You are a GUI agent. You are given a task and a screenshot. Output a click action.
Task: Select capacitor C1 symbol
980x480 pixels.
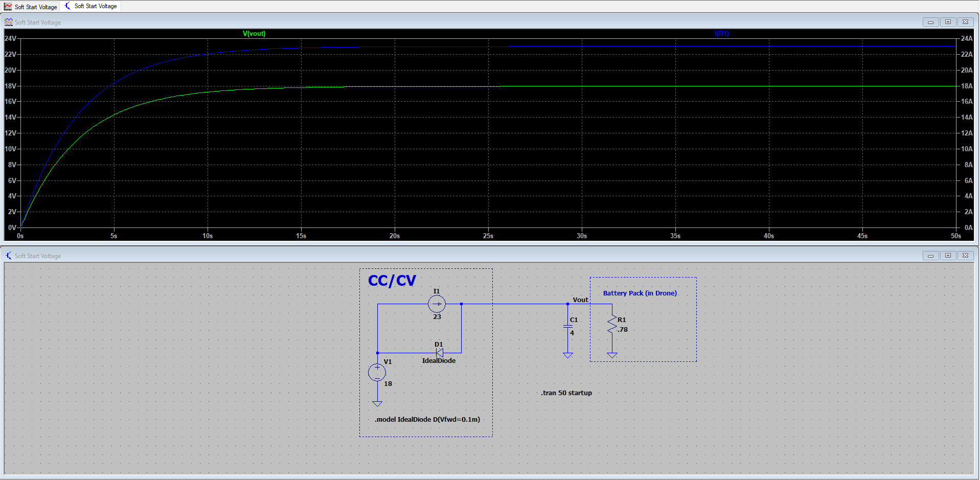(x=567, y=326)
